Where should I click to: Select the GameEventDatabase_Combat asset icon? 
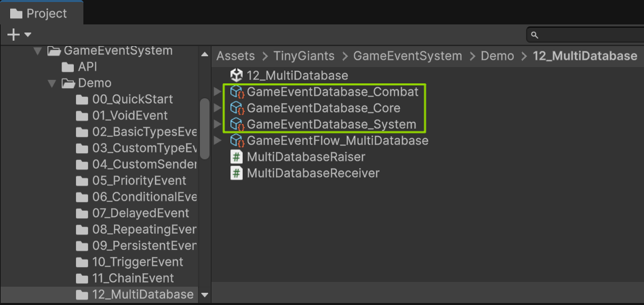tap(237, 91)
